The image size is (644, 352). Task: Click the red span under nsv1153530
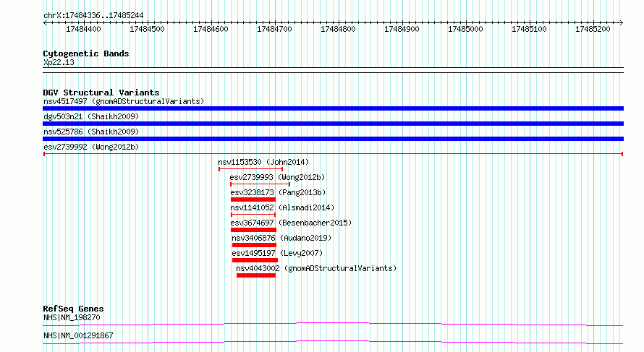tap(250, 169)
